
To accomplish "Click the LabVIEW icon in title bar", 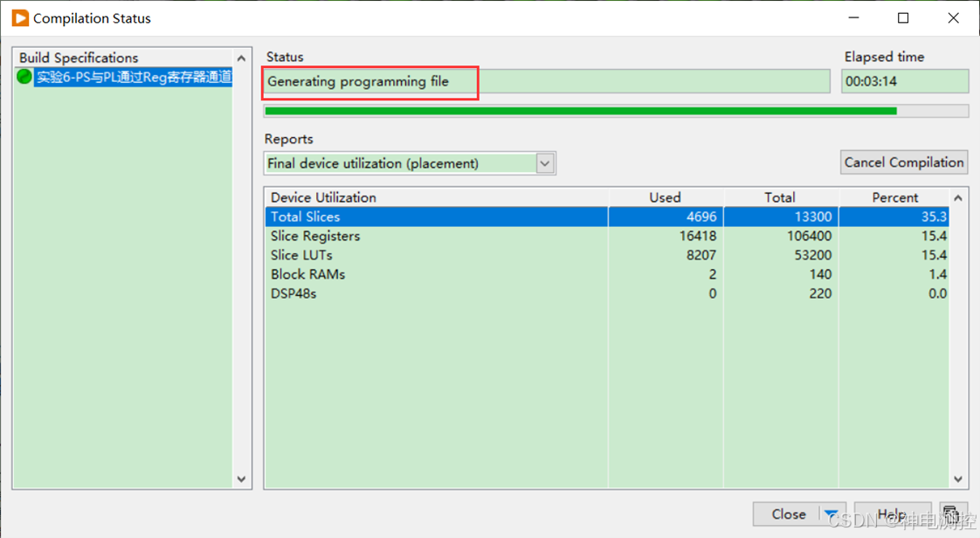I will click(x=20, y=18).
